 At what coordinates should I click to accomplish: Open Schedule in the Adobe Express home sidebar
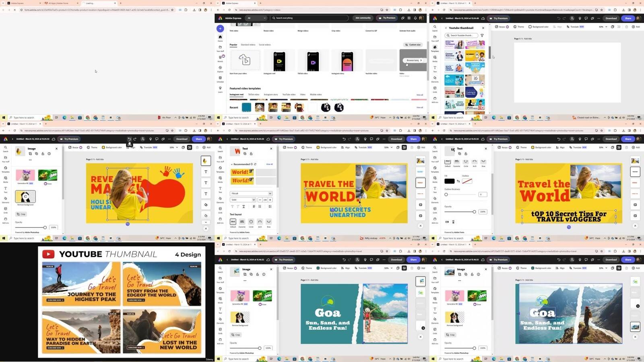(x=220, y=79)
